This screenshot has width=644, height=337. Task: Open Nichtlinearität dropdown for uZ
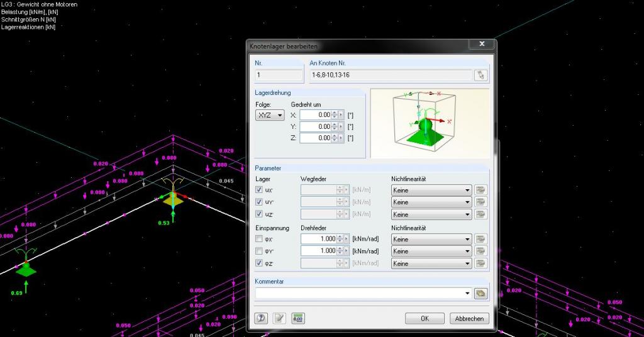pyautogui.click(x=431, y=214)
